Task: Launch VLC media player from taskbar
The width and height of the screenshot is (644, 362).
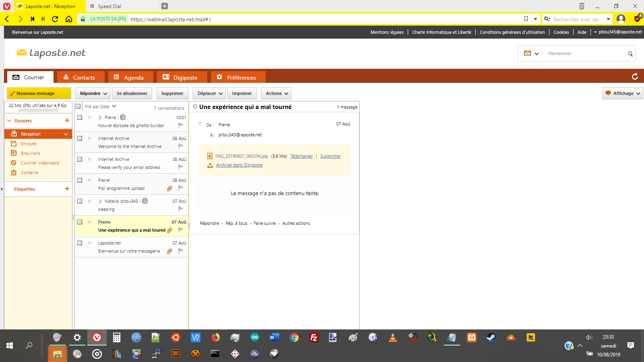Action: coord(393,337)
